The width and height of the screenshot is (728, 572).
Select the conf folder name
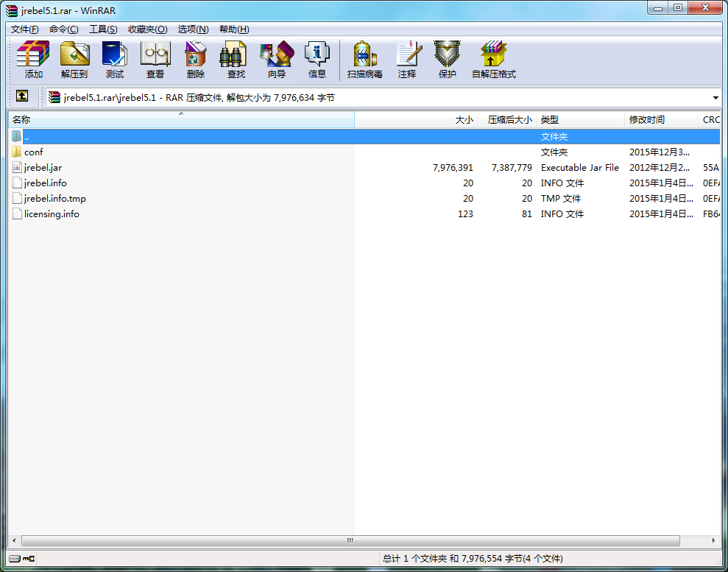[x=33, y=152]
